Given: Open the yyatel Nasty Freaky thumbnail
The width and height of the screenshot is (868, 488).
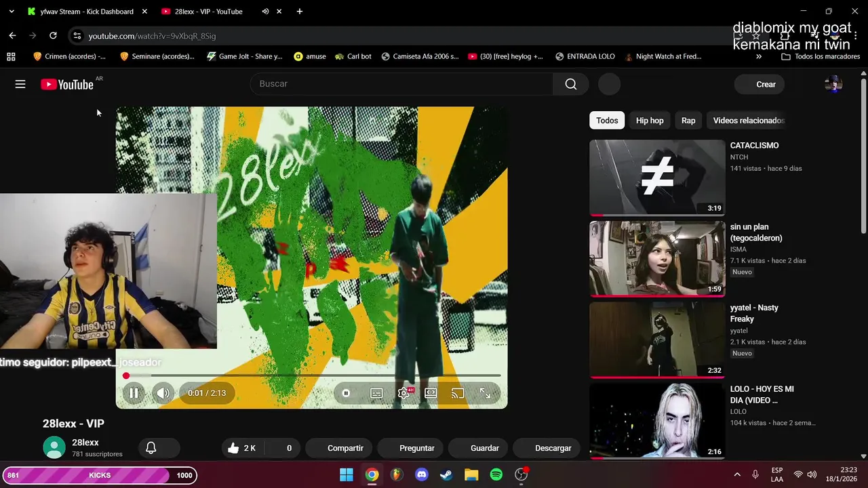Looking at the screenshot, I should click(657, 340).
